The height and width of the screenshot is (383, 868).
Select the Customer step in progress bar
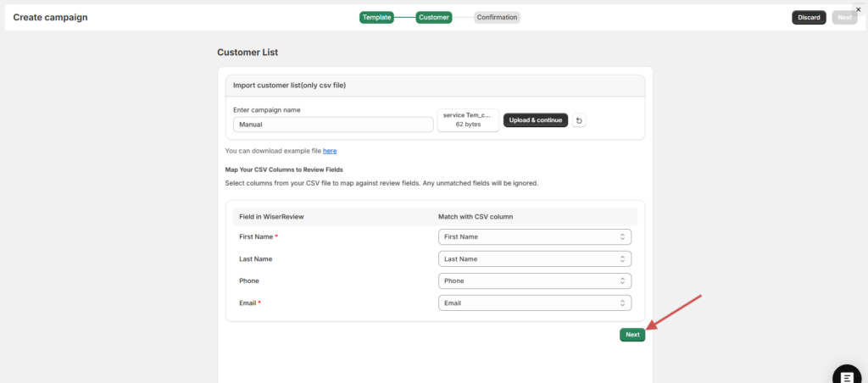pos(434,17)
